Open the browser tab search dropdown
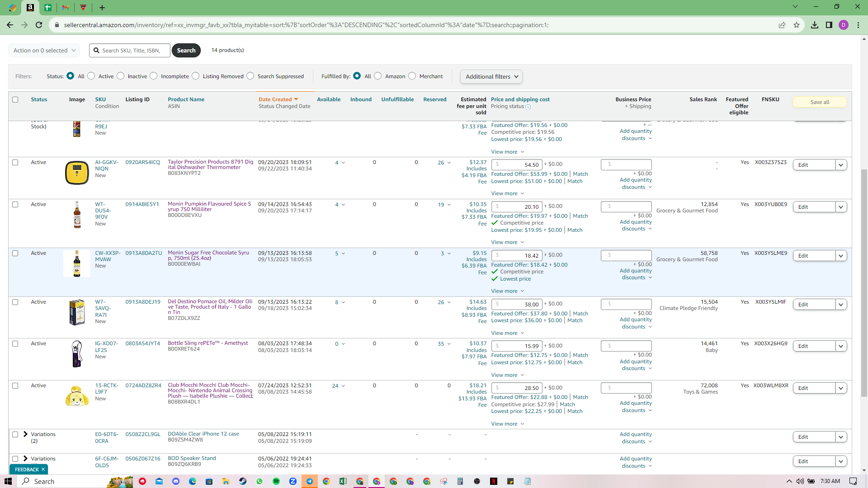 click(795, 7)
